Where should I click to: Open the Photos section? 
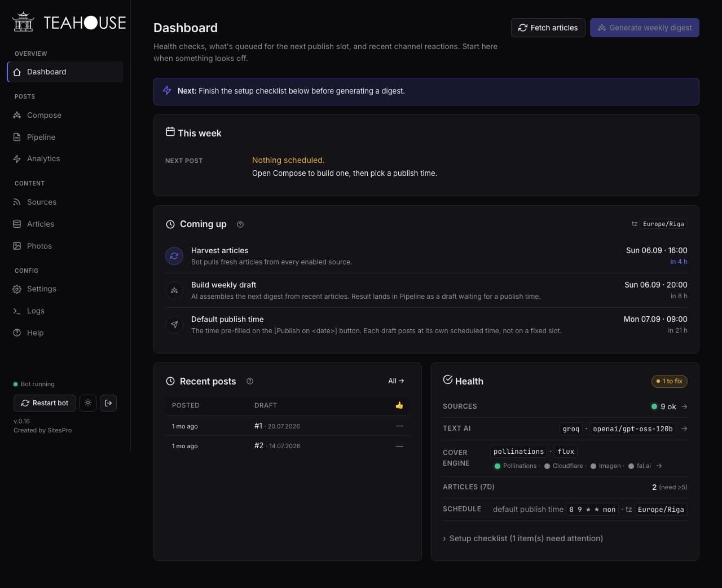tap(65, 246)
